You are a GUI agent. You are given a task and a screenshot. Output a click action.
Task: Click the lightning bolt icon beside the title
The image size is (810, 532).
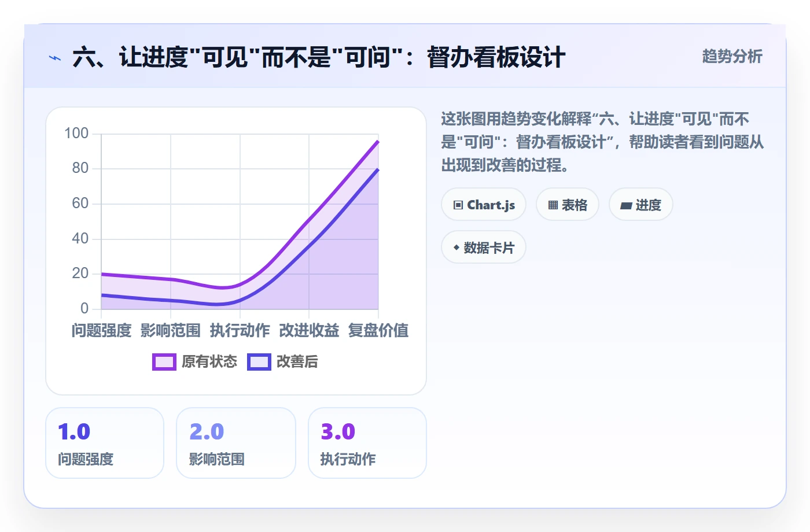point(55,58)
